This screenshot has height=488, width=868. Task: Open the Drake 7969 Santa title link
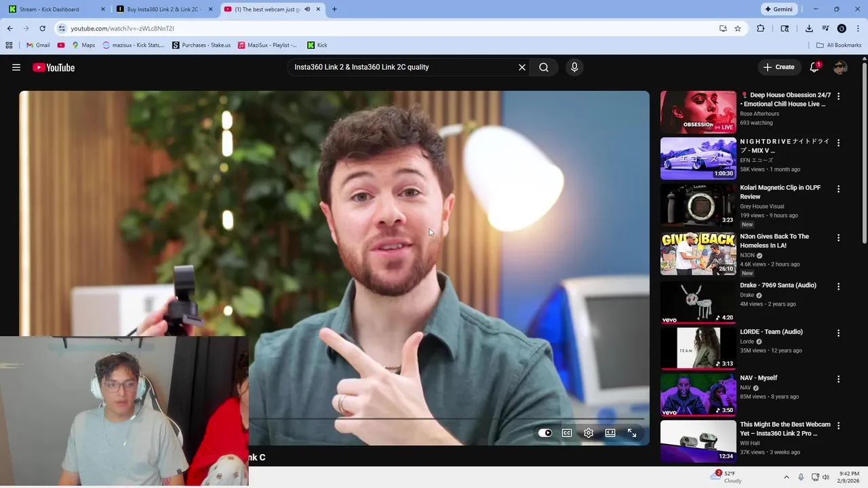coord(778,285)
